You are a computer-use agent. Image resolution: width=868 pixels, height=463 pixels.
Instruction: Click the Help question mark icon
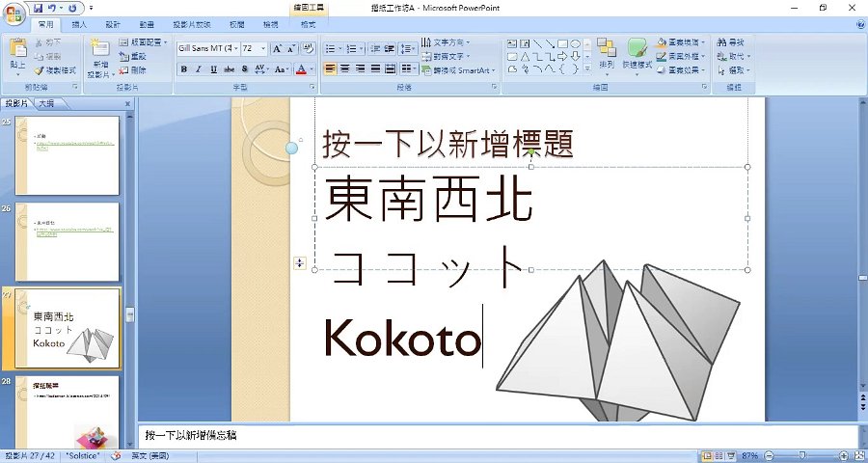pyautogui.click(x=859, y=24)
